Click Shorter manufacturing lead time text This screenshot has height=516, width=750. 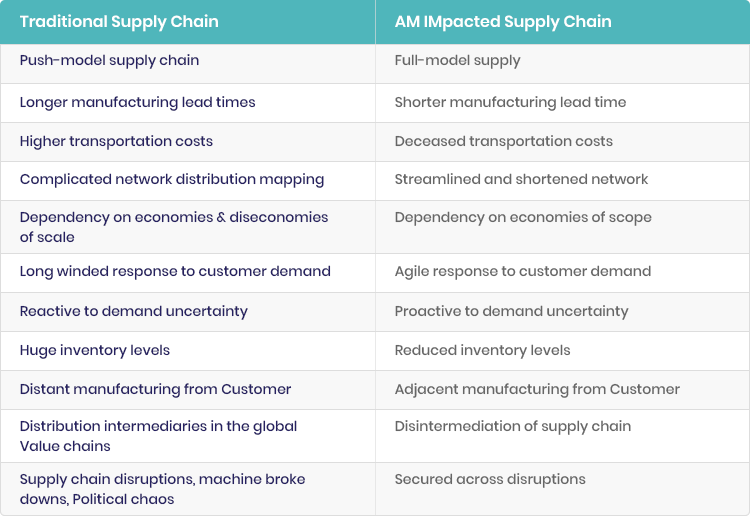pyautogui.click(x=510, y=102)
